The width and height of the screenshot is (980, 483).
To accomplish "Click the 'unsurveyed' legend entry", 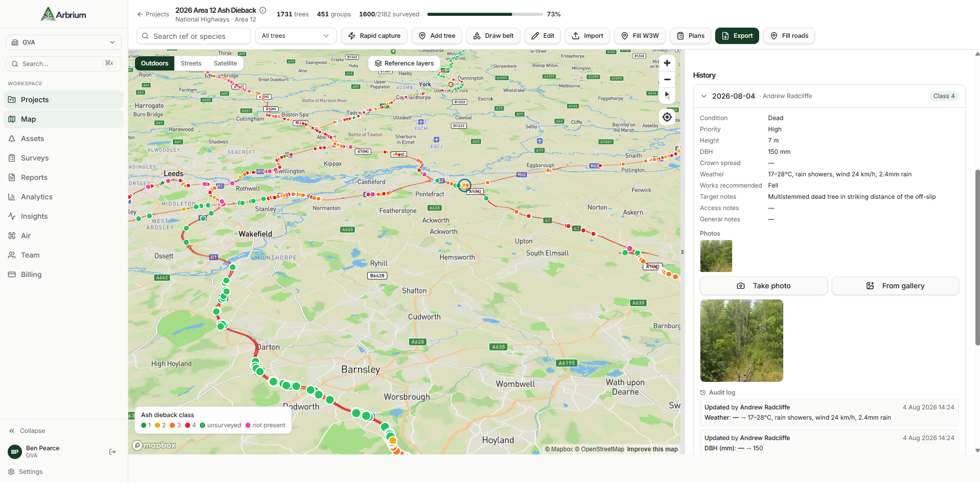I will pyautogui.click(x=220, y=425).
